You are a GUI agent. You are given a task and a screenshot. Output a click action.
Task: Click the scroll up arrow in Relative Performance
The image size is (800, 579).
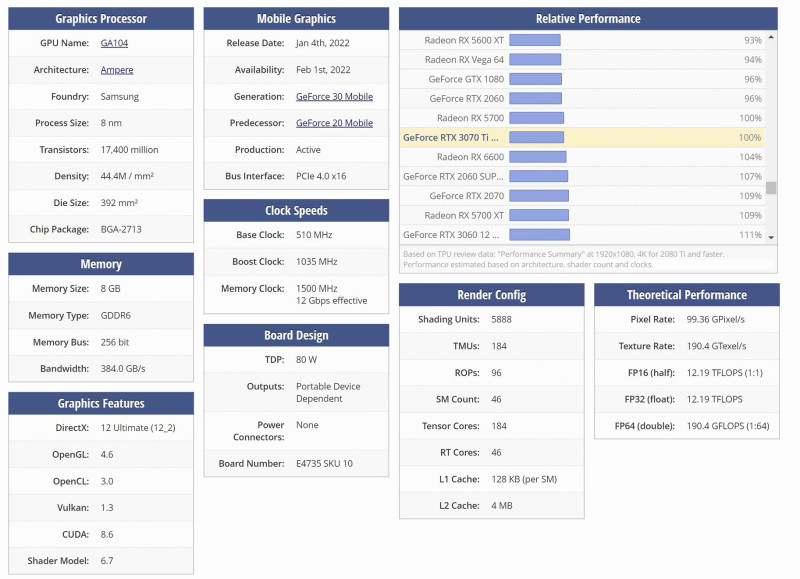pyautogui.click(x=771, y=37)
